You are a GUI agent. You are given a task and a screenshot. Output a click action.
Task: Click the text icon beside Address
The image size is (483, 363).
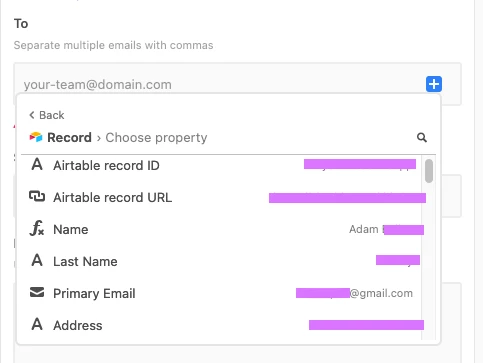[x=37, y=324]
